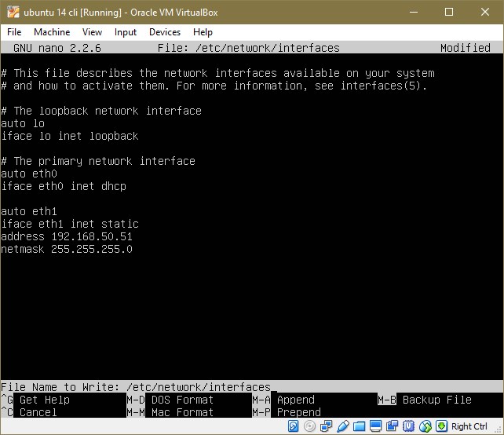Click the line 'iface eth1 inet static'
This screenshot has width=504, height=435.
click(x=70, y=224)
